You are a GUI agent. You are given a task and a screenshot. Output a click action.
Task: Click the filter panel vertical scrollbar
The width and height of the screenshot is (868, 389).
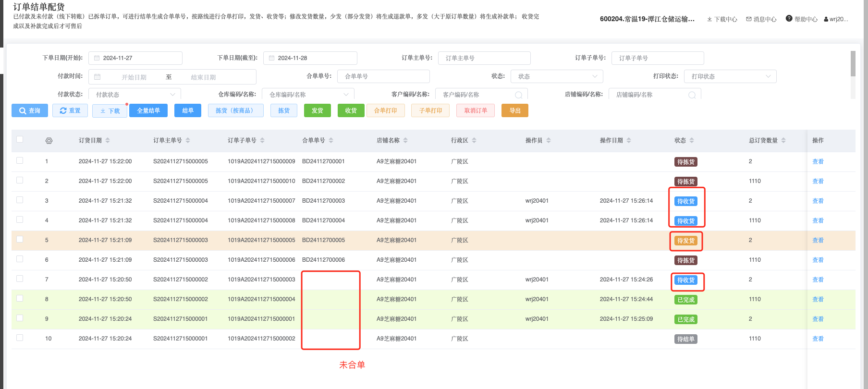click(x=853, y=64)
